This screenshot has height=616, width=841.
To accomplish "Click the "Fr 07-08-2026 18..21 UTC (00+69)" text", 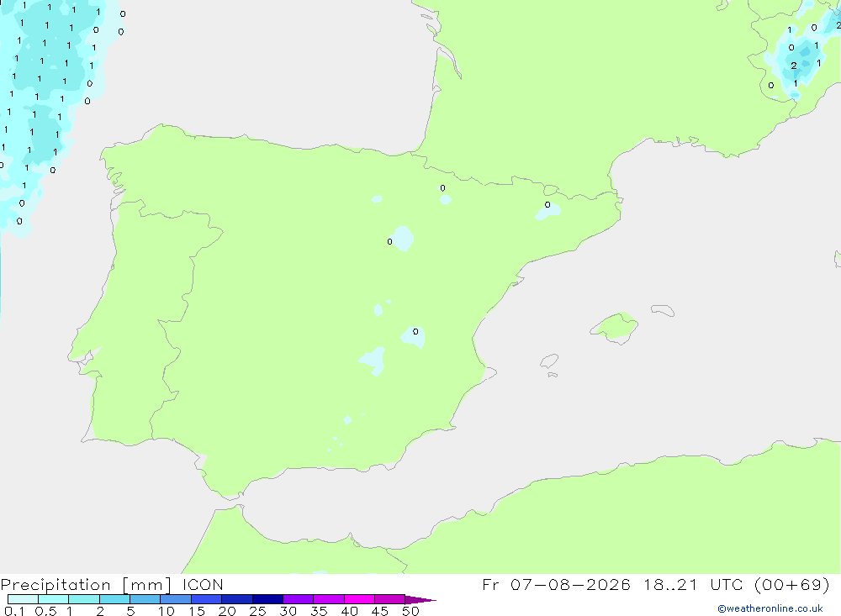I will pos(655,585).
